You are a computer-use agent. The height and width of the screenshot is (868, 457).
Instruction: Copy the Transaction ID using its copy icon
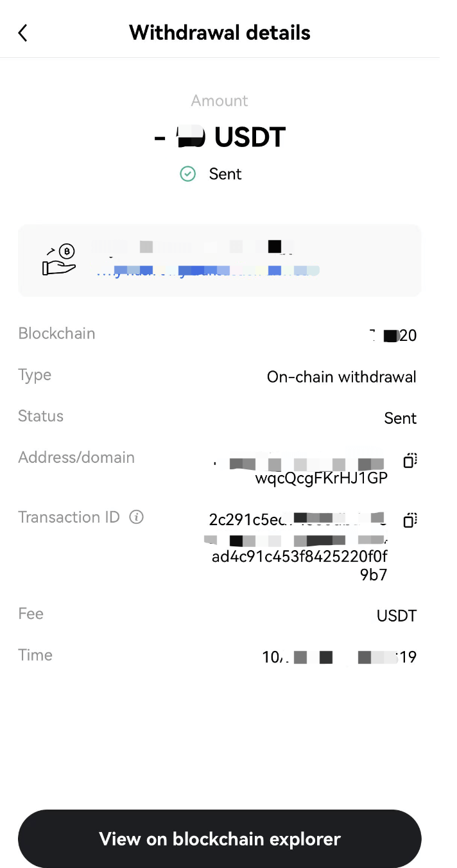coord(410,520)
